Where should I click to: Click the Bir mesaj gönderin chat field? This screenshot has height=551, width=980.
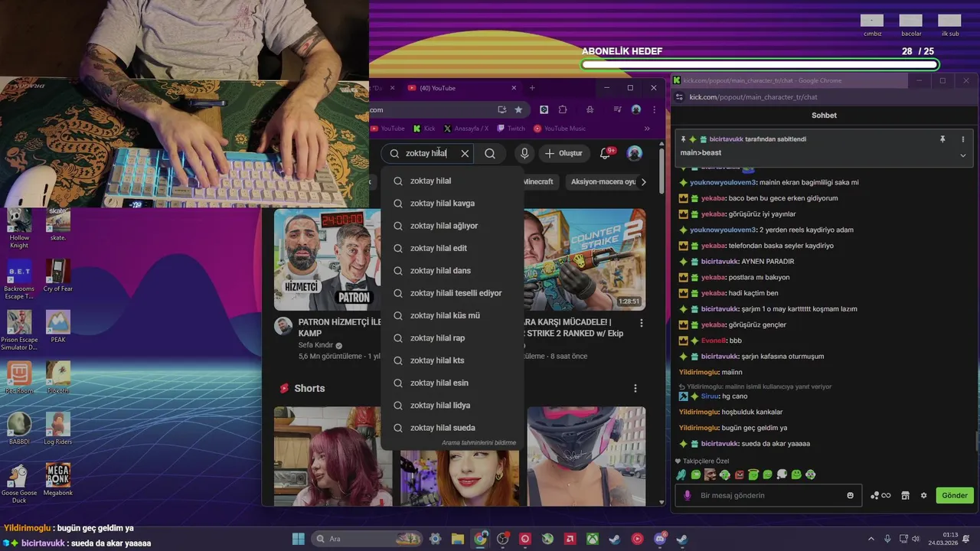pyautogui.click(x=769, y=495)
